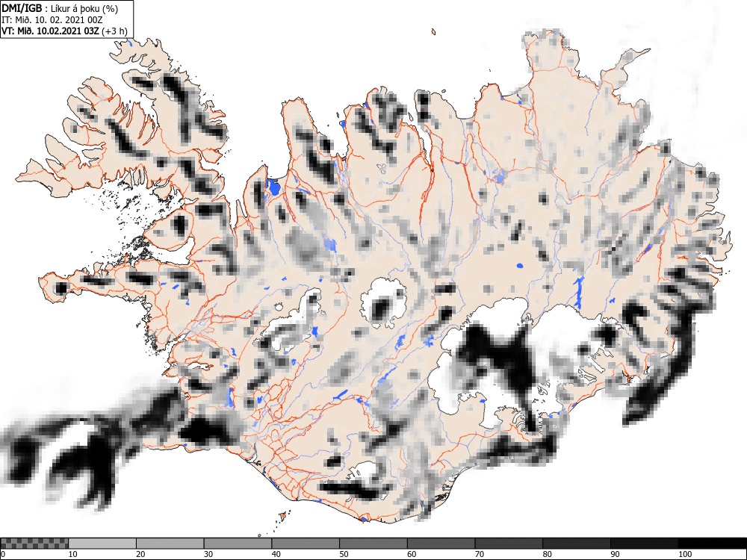Click the legend label '40'
Screen dimensions: 747x560
click(x=276, y=554)
